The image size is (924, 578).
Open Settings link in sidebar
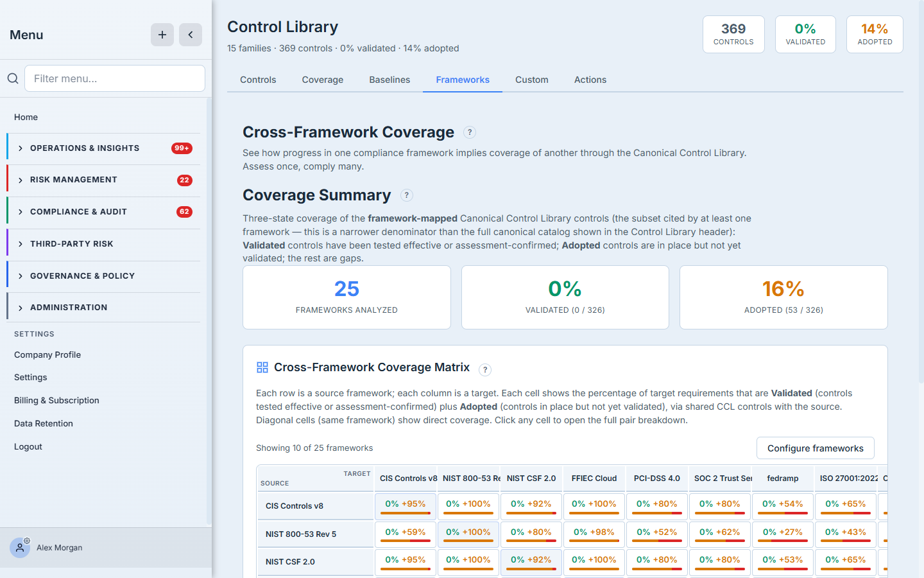point(31,377)
